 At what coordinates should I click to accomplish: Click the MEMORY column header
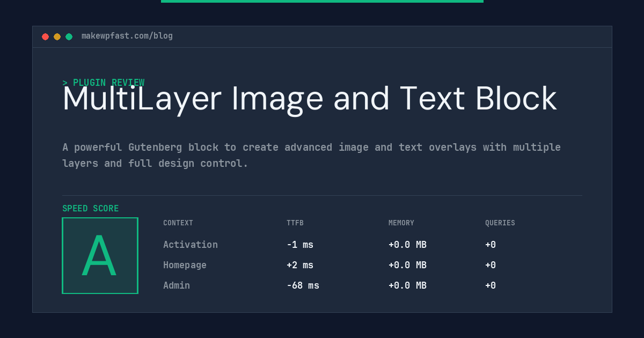tap(401, 223)
